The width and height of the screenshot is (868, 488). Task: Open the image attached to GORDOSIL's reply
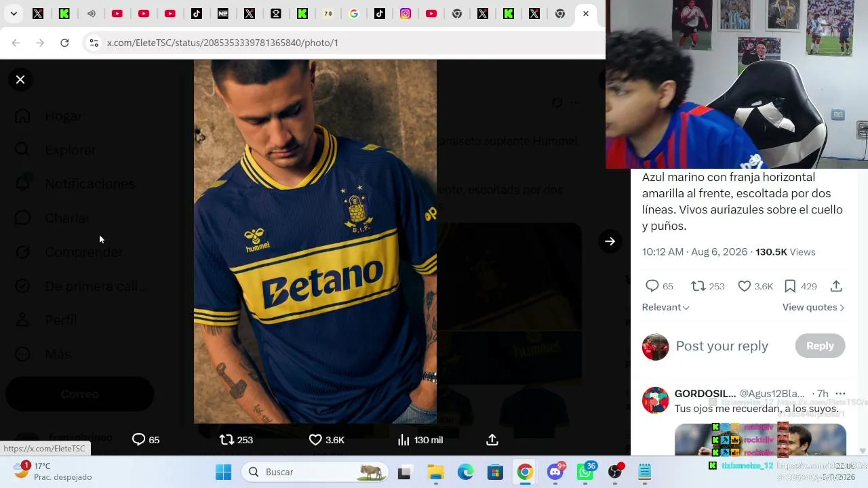[760, 439]
